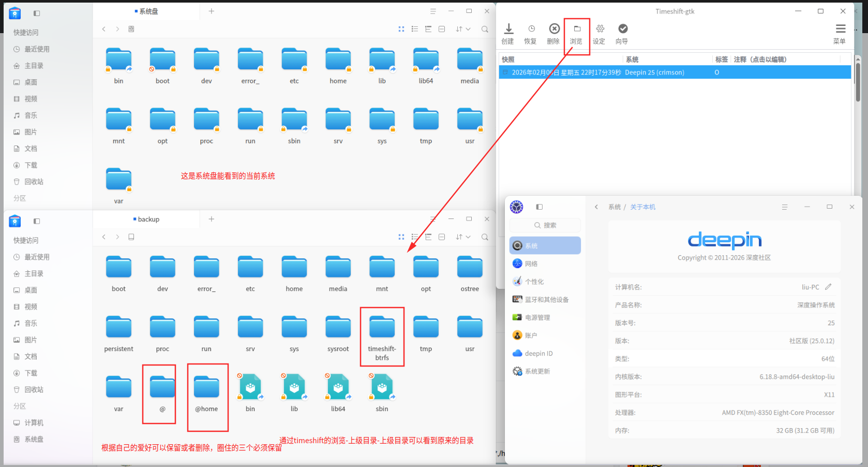This screenshot has width=868, height=467.
Task: Select the lib64 link in backup window
Action: click(x=338, y=394)
